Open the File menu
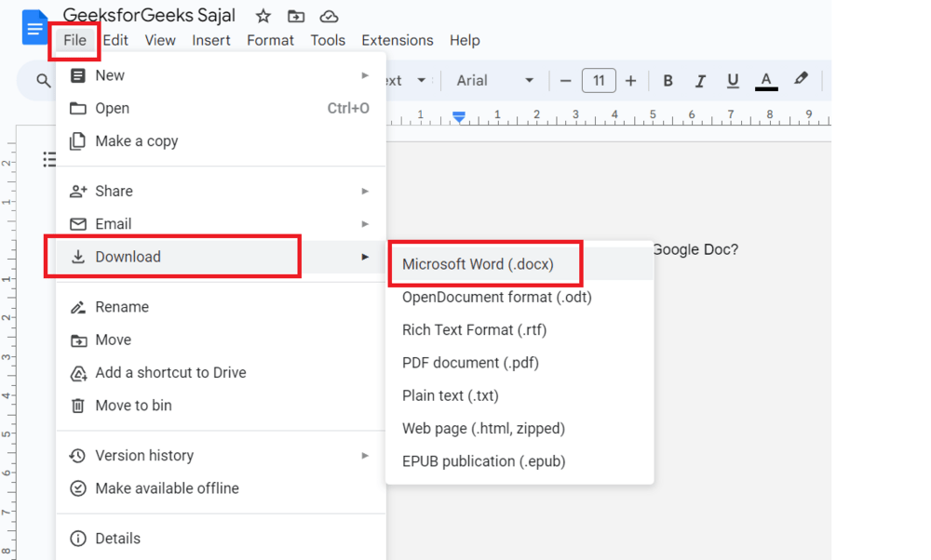 (74, 40)
